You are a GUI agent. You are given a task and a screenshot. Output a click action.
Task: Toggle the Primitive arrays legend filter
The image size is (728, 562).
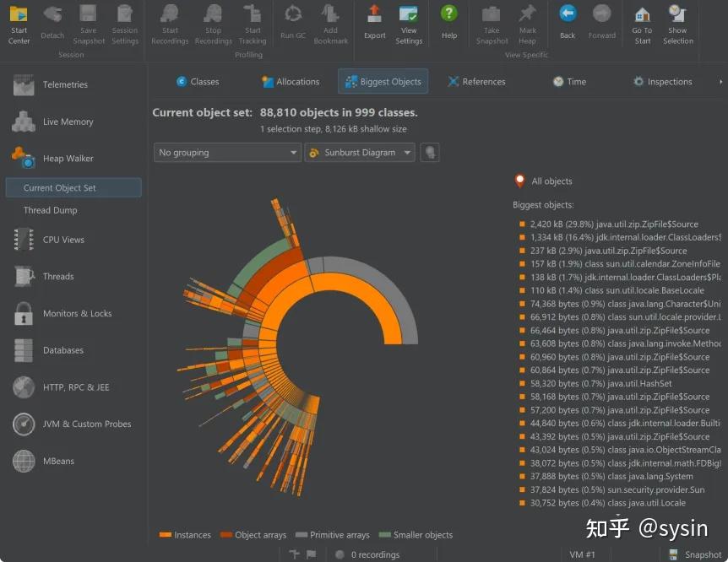point(332,534)
